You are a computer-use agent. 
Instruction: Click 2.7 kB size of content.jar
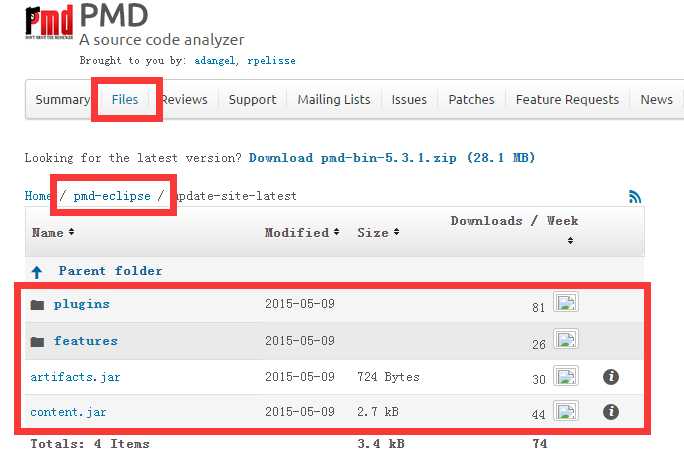pyautogui.click(x=378, y=412)
